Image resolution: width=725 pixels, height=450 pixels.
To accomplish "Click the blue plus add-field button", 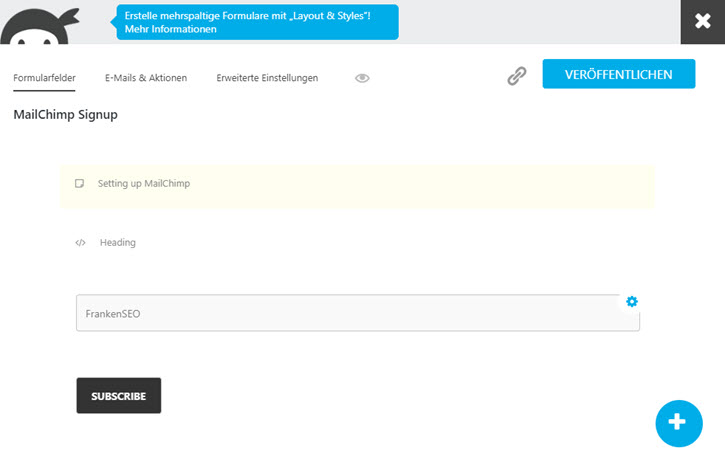I will tap(679, 423).
